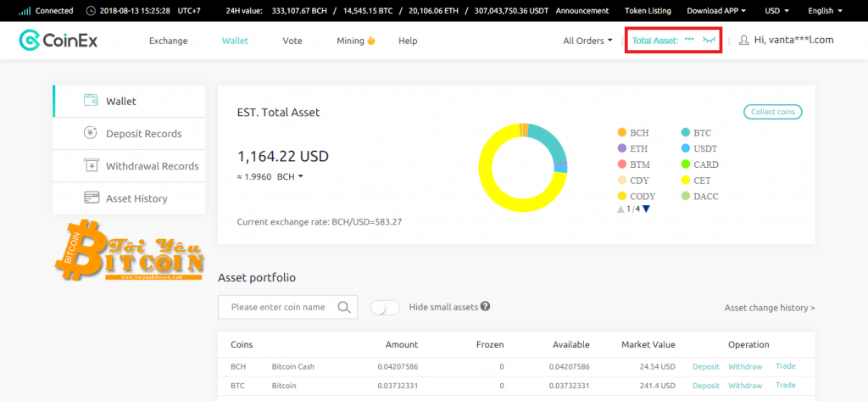Open the All Orders dropdown
This screenshot has height=401, width=868.
[587, 41]
